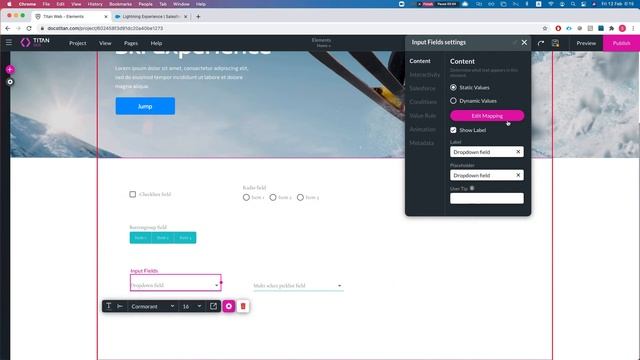This screenshot has width=640, height=360.
Task: Select the Dynamic Values radio button
Action: pos(453,100)
